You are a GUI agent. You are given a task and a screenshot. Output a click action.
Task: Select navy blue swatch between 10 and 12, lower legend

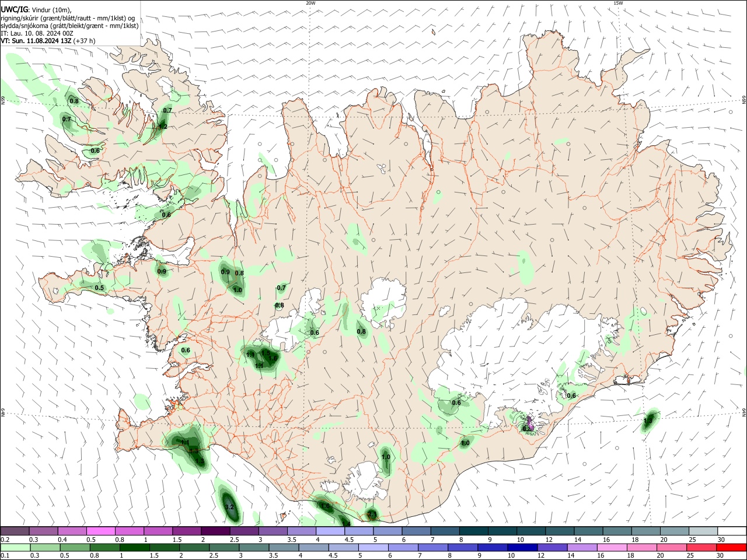(x=522, y=547)
